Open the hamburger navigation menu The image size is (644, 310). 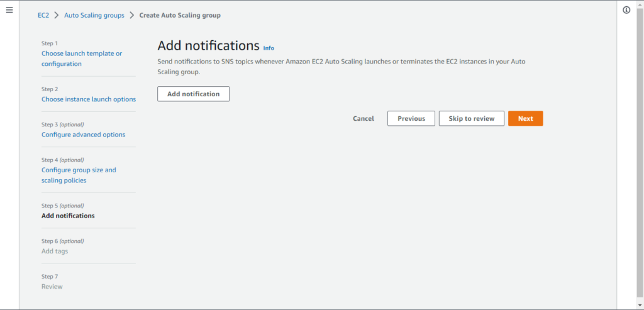[x=9, y=10]
